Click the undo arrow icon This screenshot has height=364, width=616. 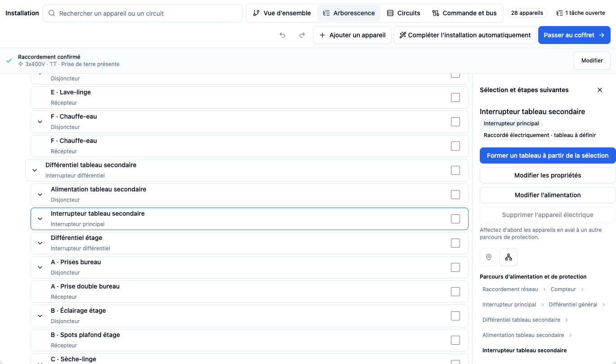282,35
